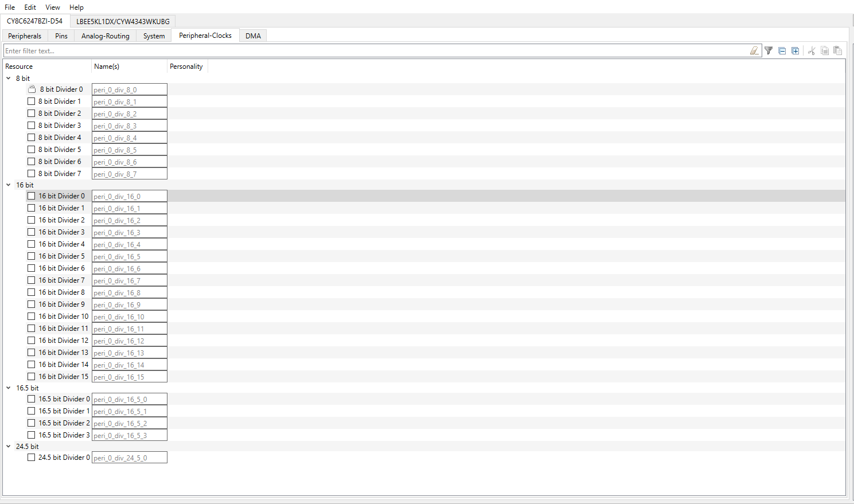The image size is (854, 504).
Task: Select the 16 bit Divider 9 row label
Action: (61, 304)
